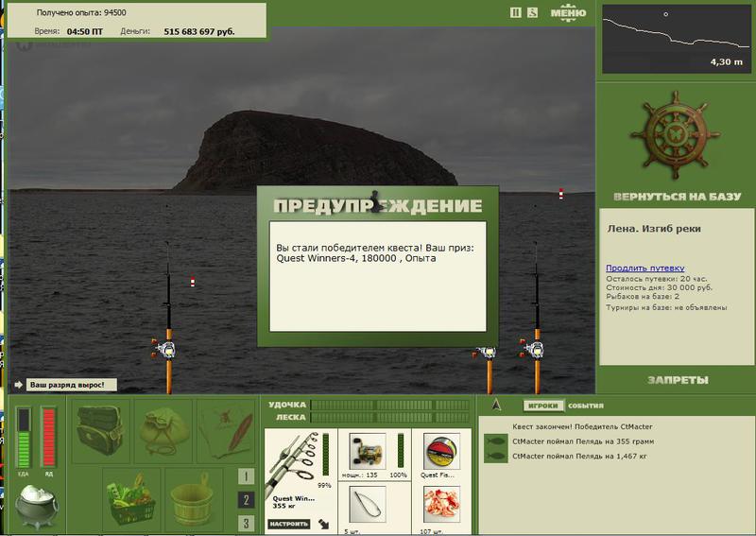Click ВЕРНУТЬСЯ НА БАЗУ label
Viewport: 756px width, 536px height.
pos(677,197)
